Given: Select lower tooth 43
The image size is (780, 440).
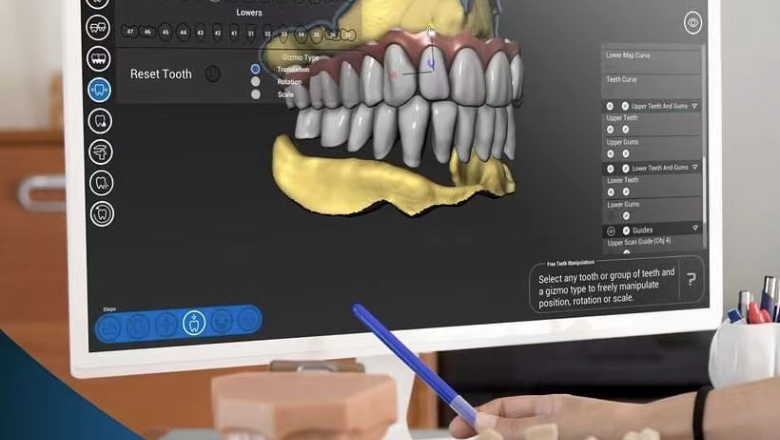Looking at the screenshot, I should click(200, 33).
